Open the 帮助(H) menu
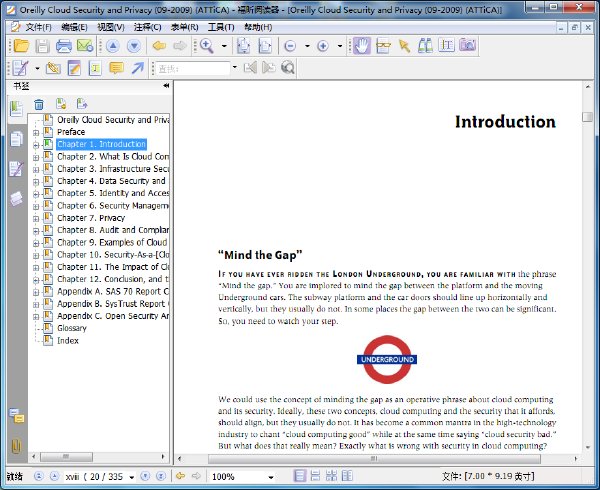Screen dimensions: 600x490 [x=258, y=27]
